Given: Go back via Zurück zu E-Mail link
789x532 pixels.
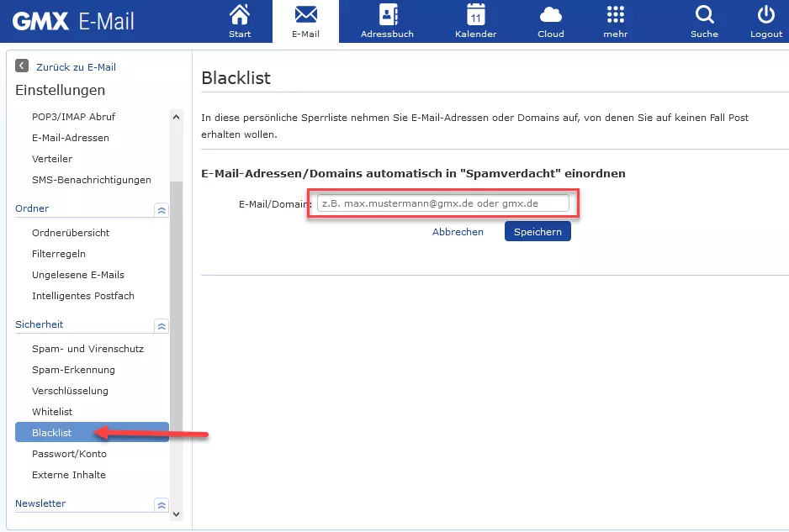Looking at the screenshot, I should (x=76, y=67).
